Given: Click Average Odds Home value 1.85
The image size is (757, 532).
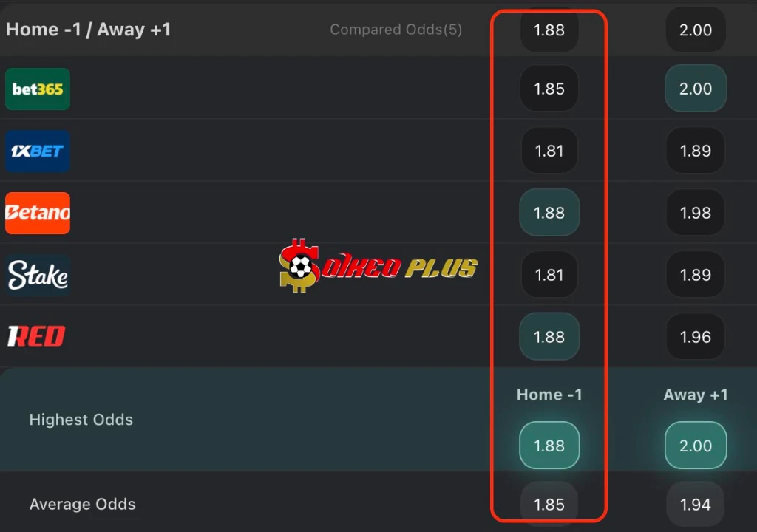Looking at the screenshot, I should coord(549,504).
